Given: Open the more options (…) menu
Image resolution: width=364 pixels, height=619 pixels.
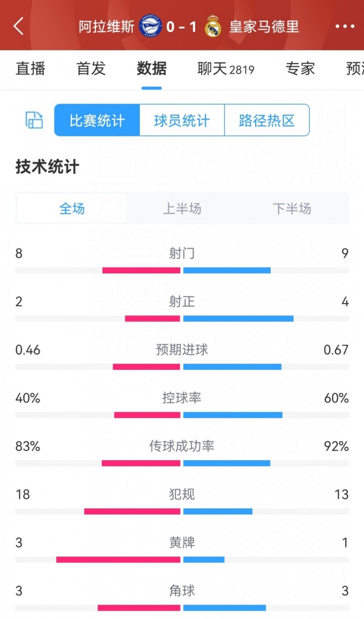Looking at the screenshot, I should click(346, 27).
